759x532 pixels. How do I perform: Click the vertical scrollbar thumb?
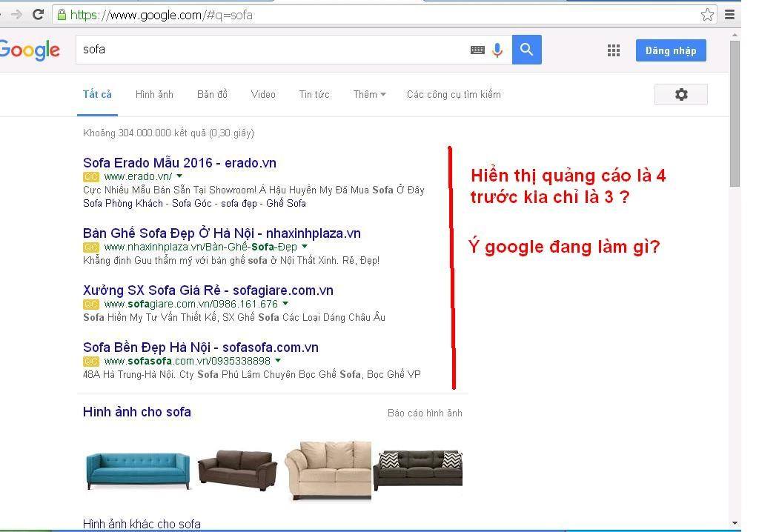tap(735, 114)
